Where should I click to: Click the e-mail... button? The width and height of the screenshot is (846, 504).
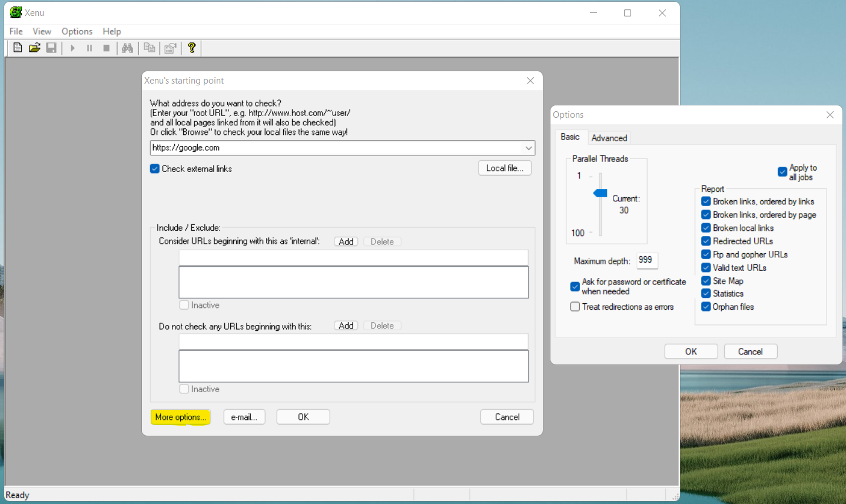244,417
